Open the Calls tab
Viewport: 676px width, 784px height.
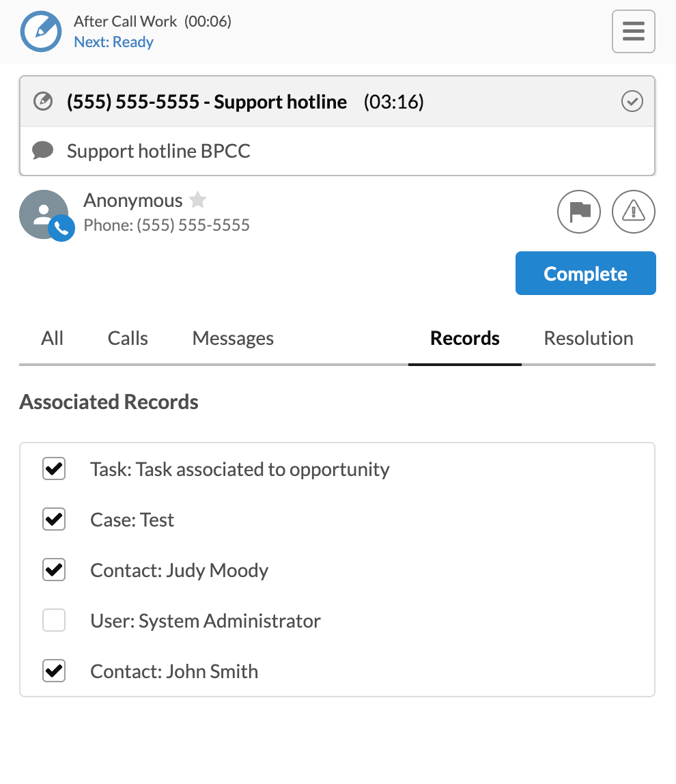pyautogui.click(x=127, y=338)
